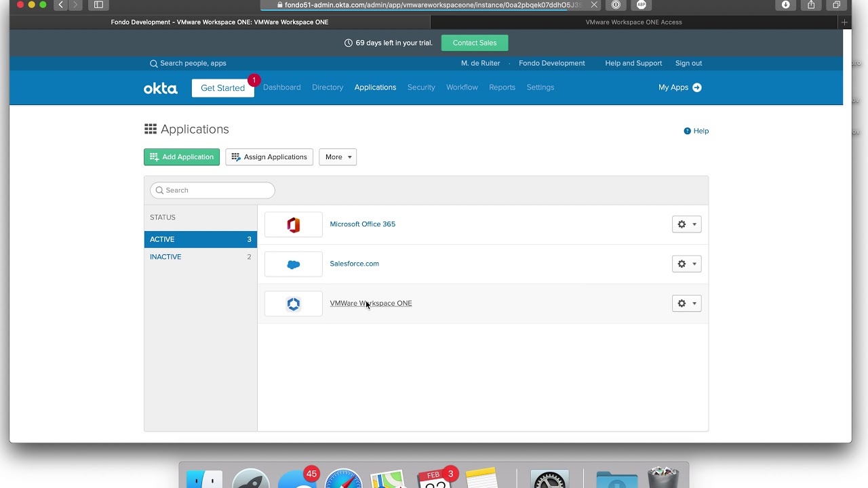The width and height of the screenshot is (868, 488).
Task: Open the Directory menu
Action: (x=328, y=87)
